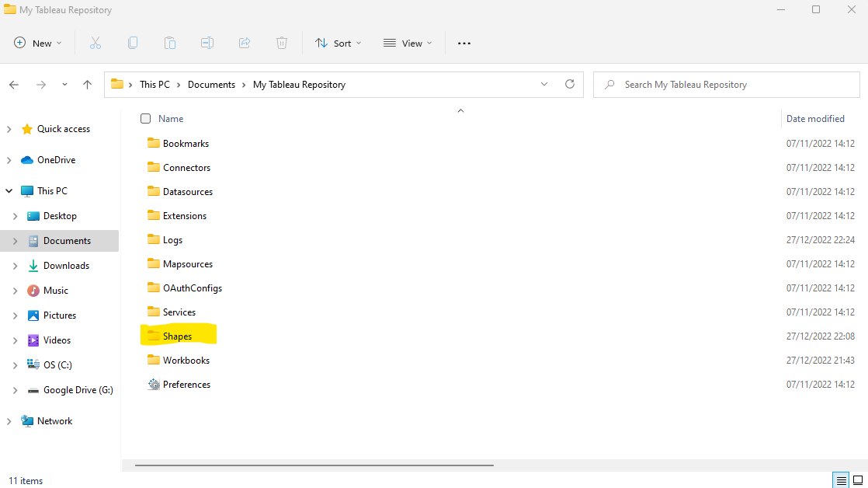Click the Rename icon in toolbar
The width and height of the screenshot is (868, 488).
[x=207, y=44]
